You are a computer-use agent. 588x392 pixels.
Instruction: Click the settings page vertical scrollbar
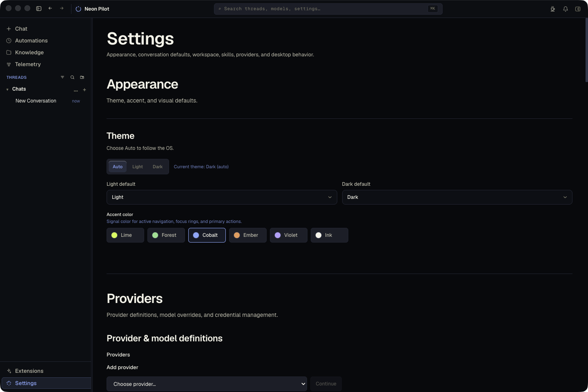click(586, 50)
